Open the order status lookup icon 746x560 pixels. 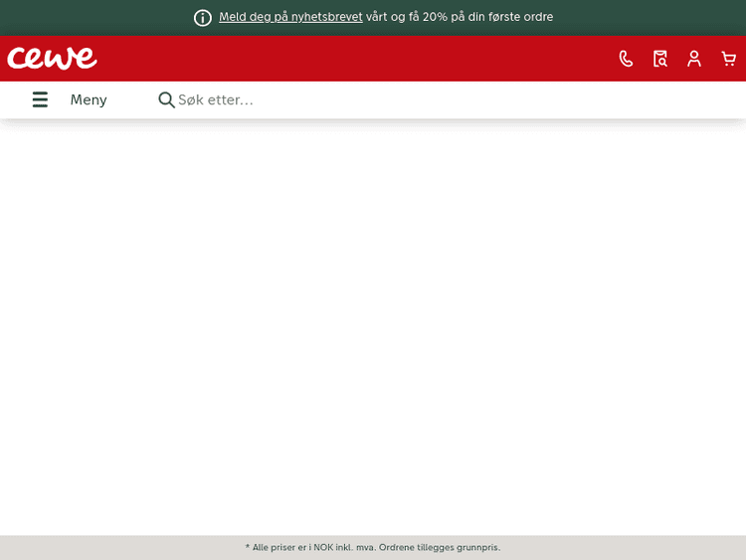pos(659,59)
